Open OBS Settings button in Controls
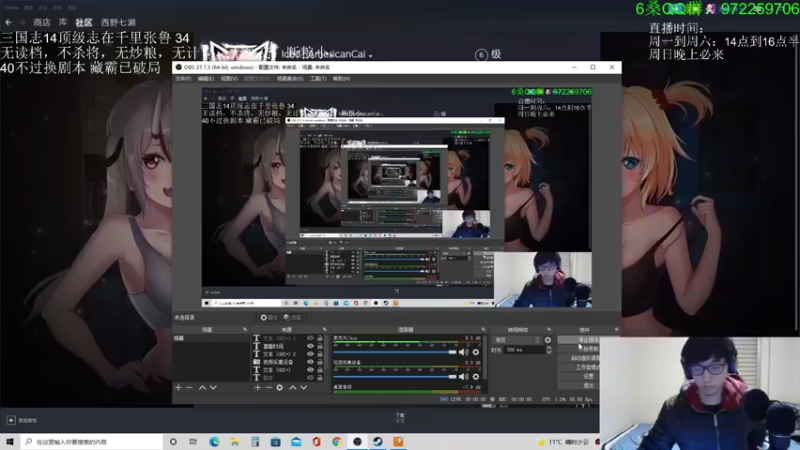The height and width of the screenshot is (450, 800). 579,377
